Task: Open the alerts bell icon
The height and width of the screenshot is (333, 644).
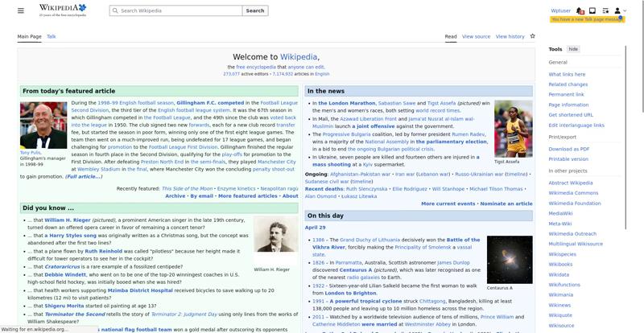Action: point(580,11)
